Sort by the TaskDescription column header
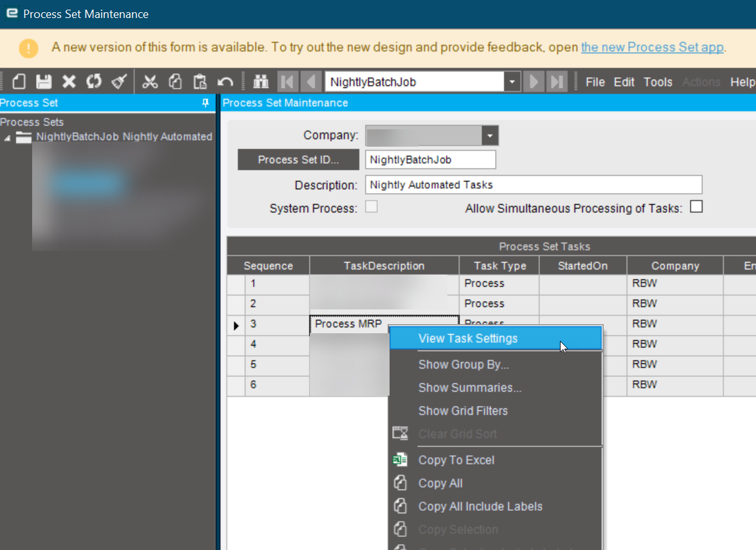 coord(384,265)
